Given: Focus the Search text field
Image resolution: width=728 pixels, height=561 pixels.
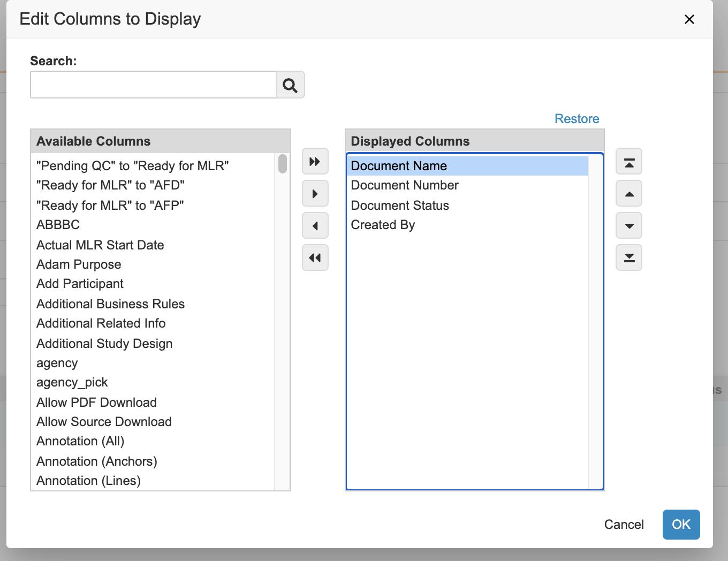Looking at the screenshot, I should [154, 85].
